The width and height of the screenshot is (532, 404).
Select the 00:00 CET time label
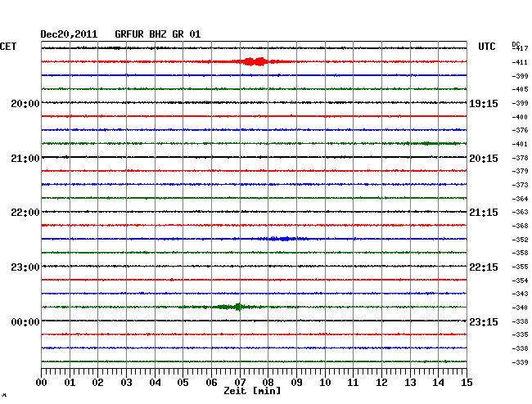click(x=25, y=321)
